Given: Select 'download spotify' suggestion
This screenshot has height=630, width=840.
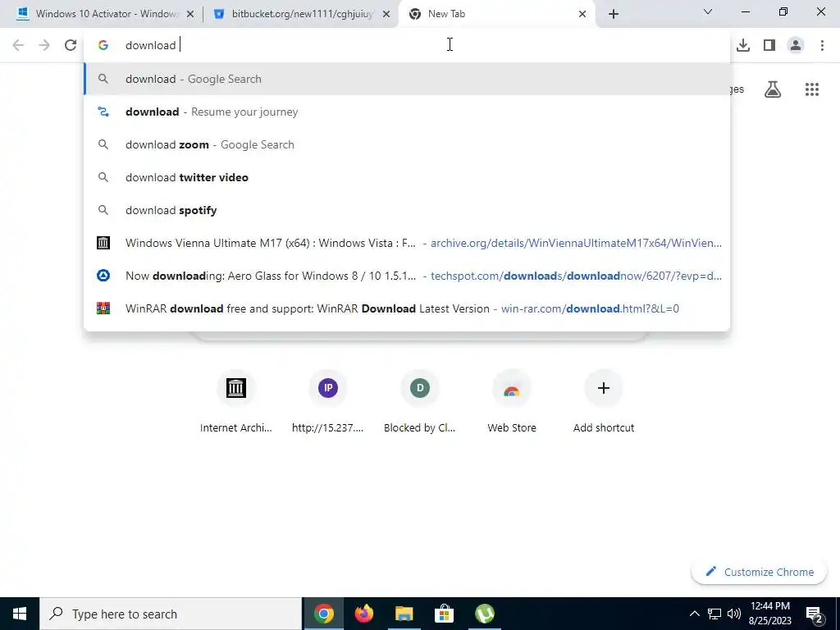Looking at the screenshot, I should [x=407, y=210].
